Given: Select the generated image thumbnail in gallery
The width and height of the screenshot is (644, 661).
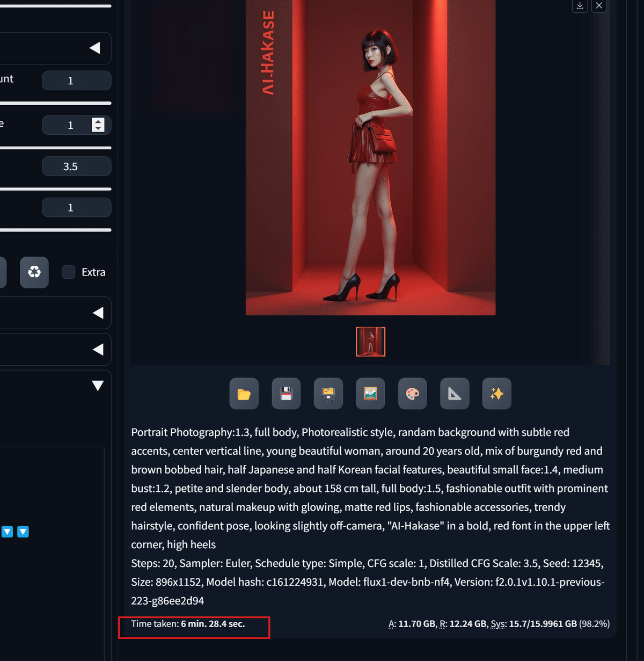Looking at the screenshot, I should [370, 342].
